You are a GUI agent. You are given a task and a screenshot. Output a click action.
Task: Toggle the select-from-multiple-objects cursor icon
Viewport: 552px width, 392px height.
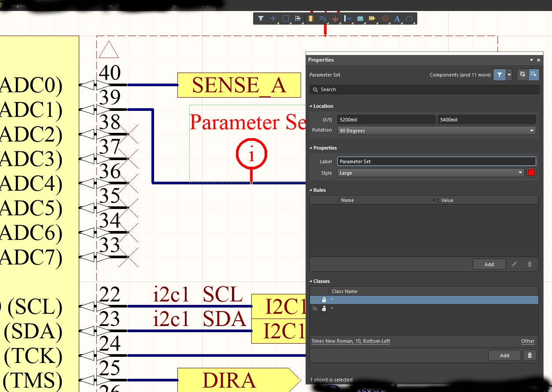522,75
